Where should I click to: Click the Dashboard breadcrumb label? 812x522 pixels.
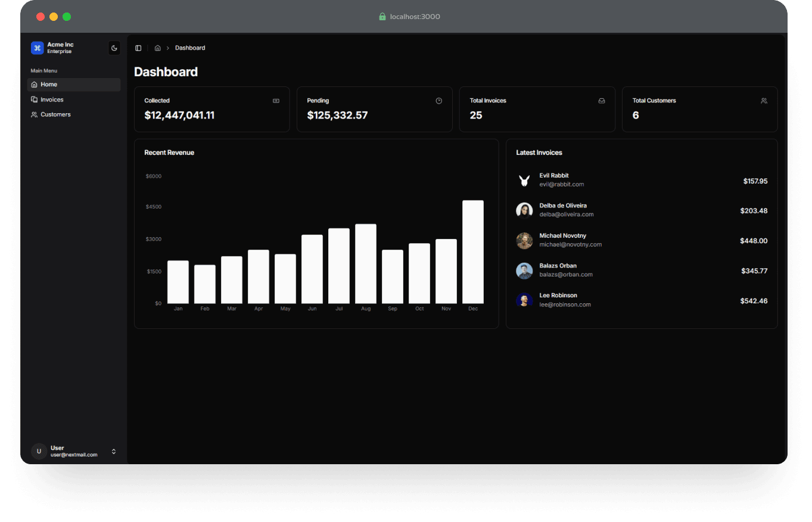(190, 48)
